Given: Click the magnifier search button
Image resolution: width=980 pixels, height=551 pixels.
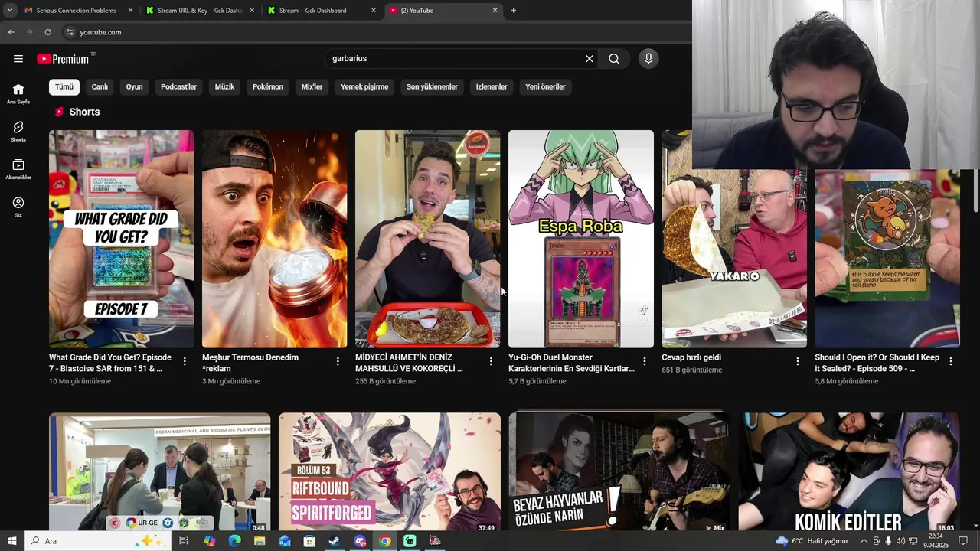Looking at the screenshot, I should (614, 58).
